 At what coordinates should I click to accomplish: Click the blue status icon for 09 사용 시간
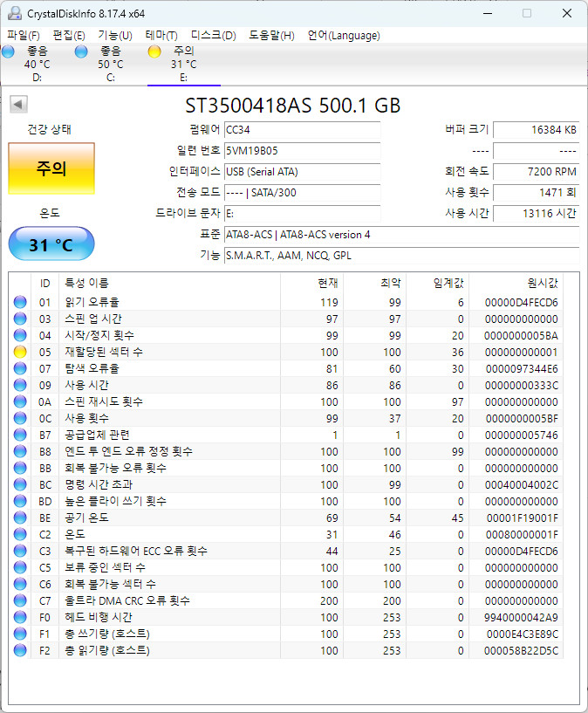[x=20, y=385]
